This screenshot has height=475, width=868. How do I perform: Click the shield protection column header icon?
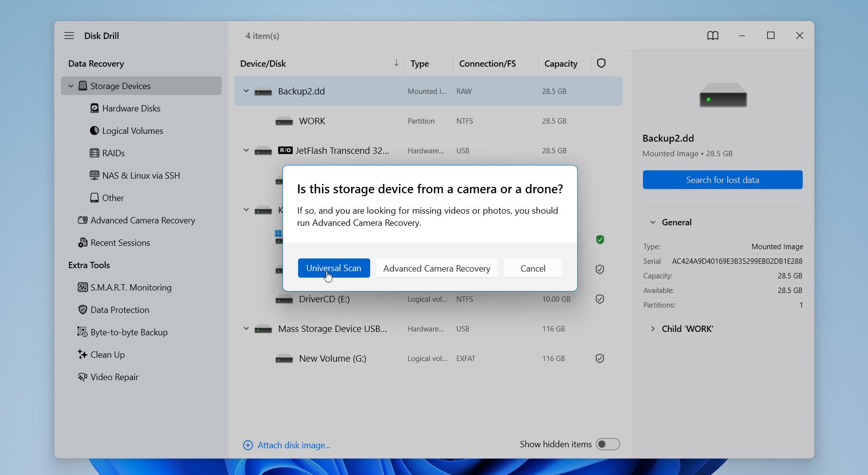click(x=601, y=63)
